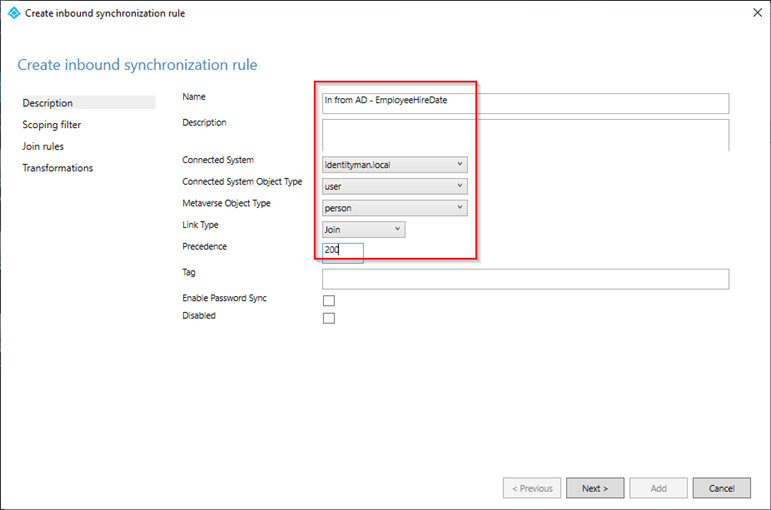Tick the Disabled checkbox
Screen dimensions: 771x510
tap(329, 319)
